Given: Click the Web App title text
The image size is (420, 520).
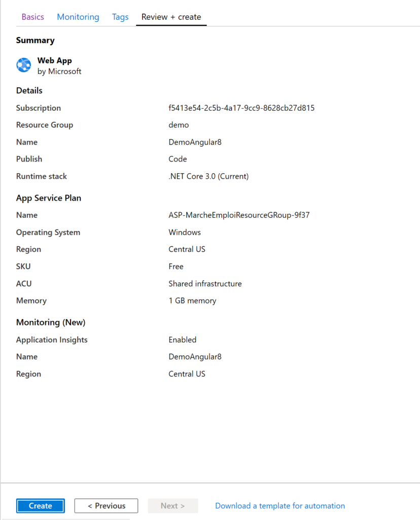Looking at the screenshot, I should point(55,61).
